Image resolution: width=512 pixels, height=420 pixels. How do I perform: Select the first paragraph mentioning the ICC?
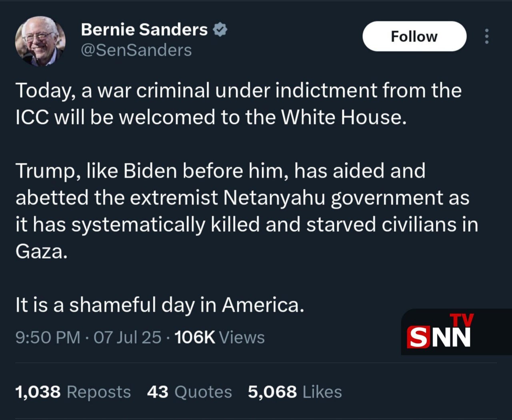[x=238, y=104]
